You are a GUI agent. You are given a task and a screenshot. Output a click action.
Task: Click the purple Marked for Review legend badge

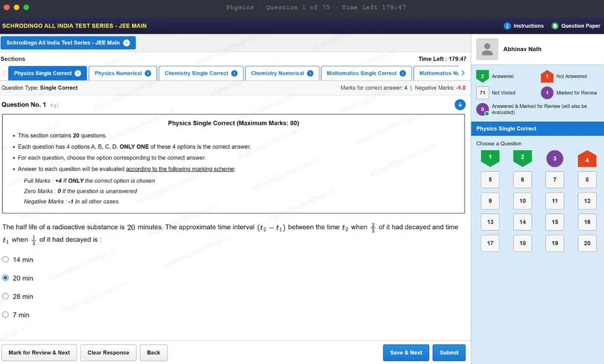[x=547, y=93]
